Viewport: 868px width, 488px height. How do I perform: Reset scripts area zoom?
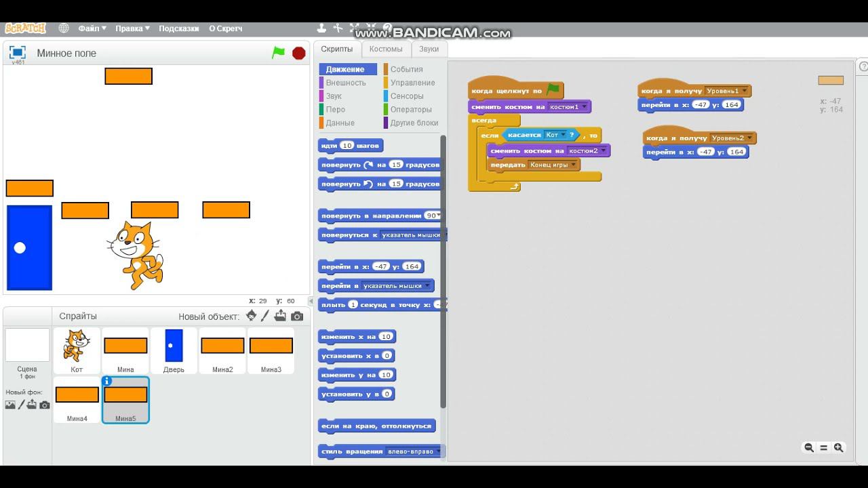click(x=824, y=447)
